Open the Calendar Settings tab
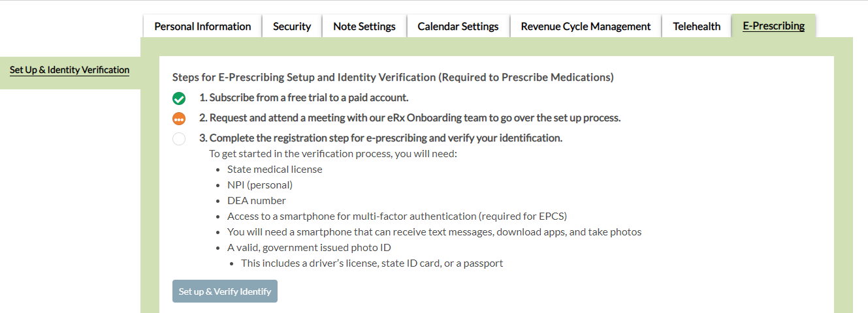The image size is (868, 313). pyautogui.click(x=458, y=27)
